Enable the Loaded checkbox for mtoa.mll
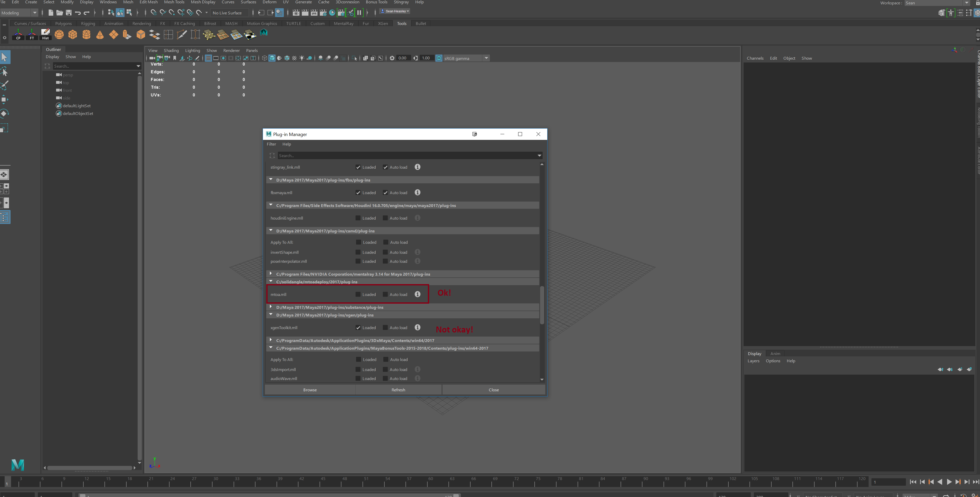Image resolution: width=980 pixels, height=497 pixels. 358,294
